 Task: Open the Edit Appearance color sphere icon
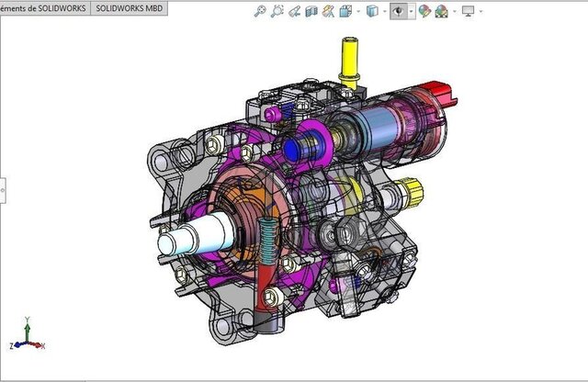click(425, 11)
